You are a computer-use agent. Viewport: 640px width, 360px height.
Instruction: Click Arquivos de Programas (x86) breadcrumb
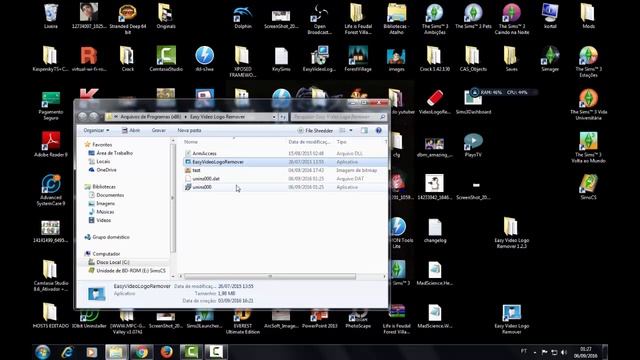pos(150,117)
